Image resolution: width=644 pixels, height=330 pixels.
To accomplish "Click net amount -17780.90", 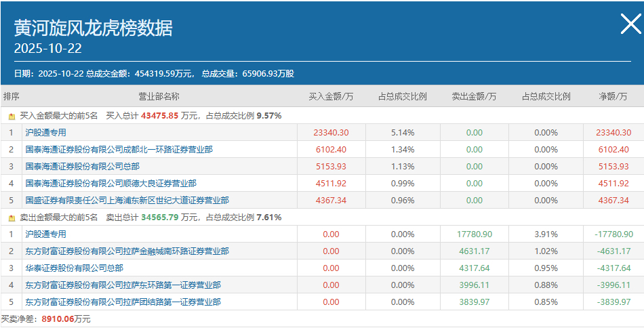I will (613, 234).
